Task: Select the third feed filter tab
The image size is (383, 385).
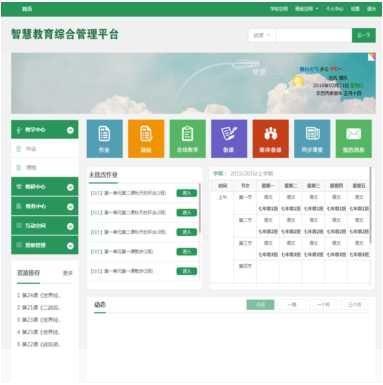Action: tap(323, 304)
